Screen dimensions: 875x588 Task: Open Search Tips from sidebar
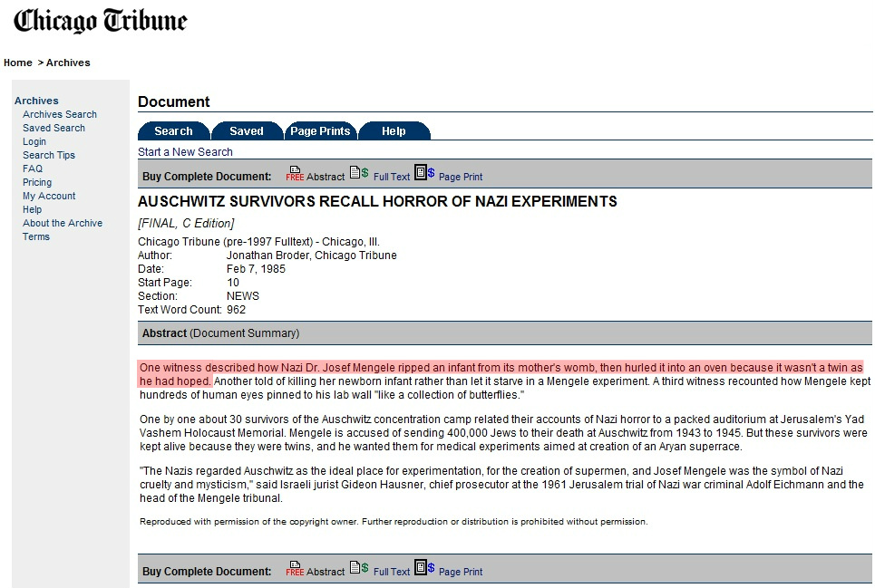coord(49,155)
